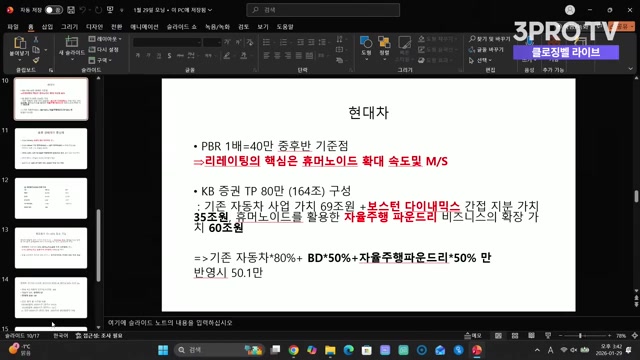
Task: Click the Save icon in title bar
Action: (71, 10)
